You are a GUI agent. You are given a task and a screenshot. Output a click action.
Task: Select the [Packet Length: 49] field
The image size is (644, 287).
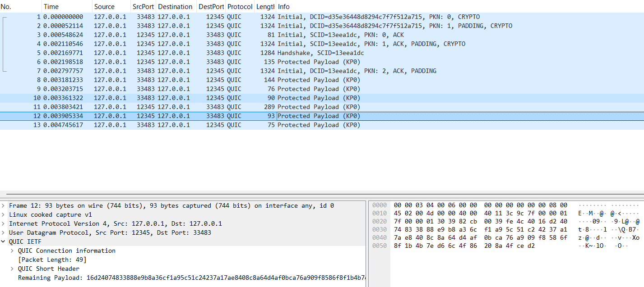click(52, 260)
